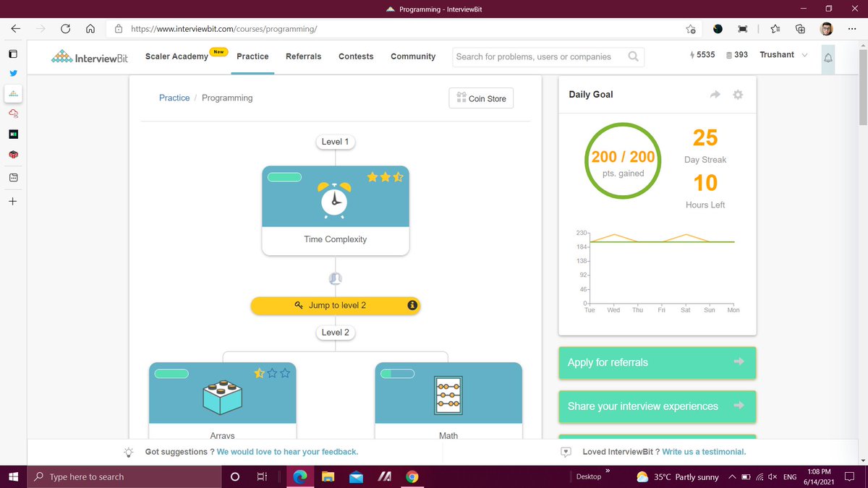Open File Explorer from taskbar

point(328,477)
